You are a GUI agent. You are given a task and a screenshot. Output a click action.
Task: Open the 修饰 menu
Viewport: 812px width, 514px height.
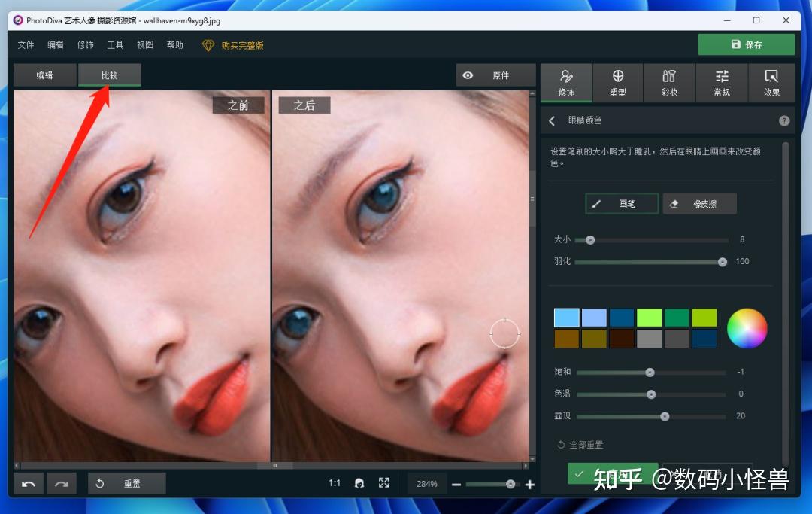click(x=86, y=45)
